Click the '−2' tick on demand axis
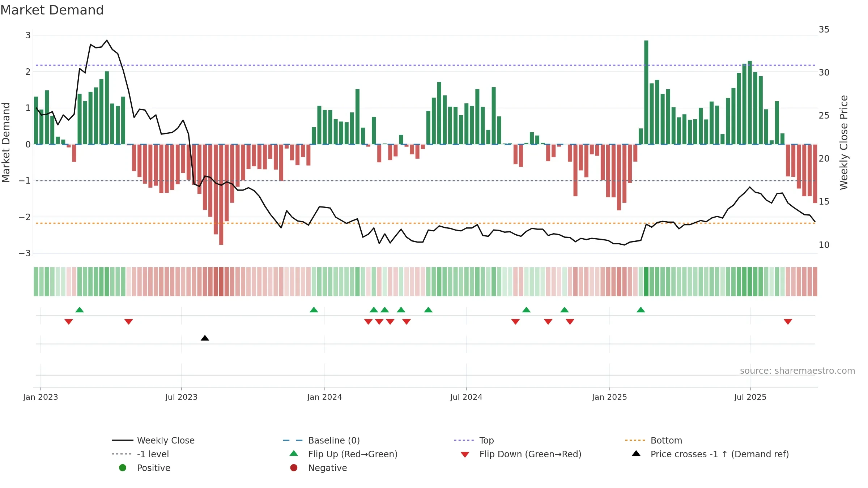The image size is (868, 488). click(x=25, y=217)
